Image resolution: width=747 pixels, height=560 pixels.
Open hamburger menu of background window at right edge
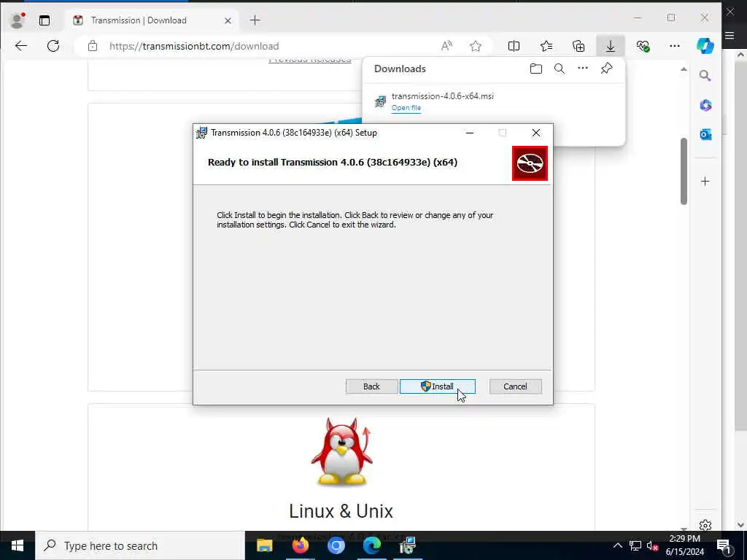(x=729, y=35)
